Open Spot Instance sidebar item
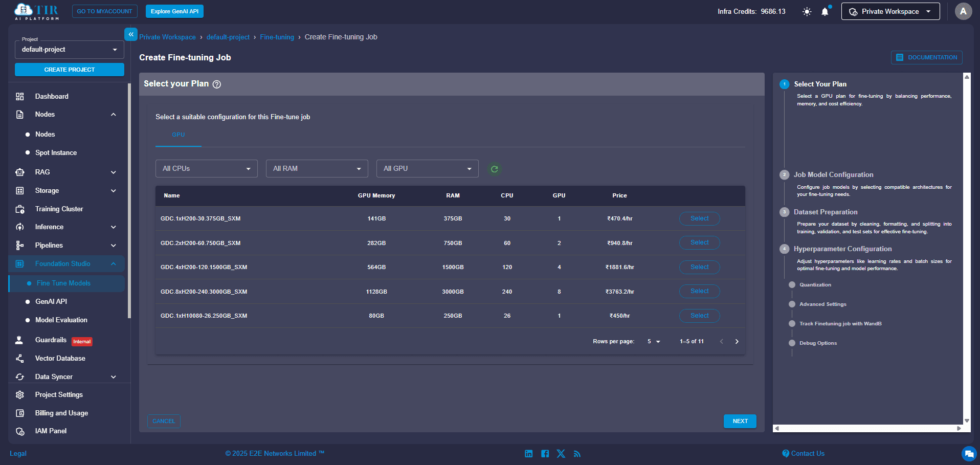Screen dimensions: 980x465 point(56,153)
